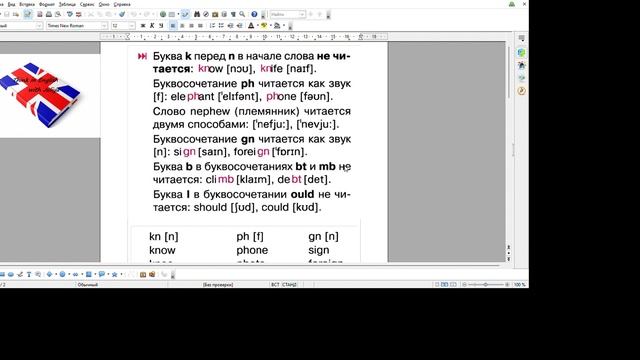
Task: Toggle ВСТ insert mode in status bar
Action: [x=275, y=284]
